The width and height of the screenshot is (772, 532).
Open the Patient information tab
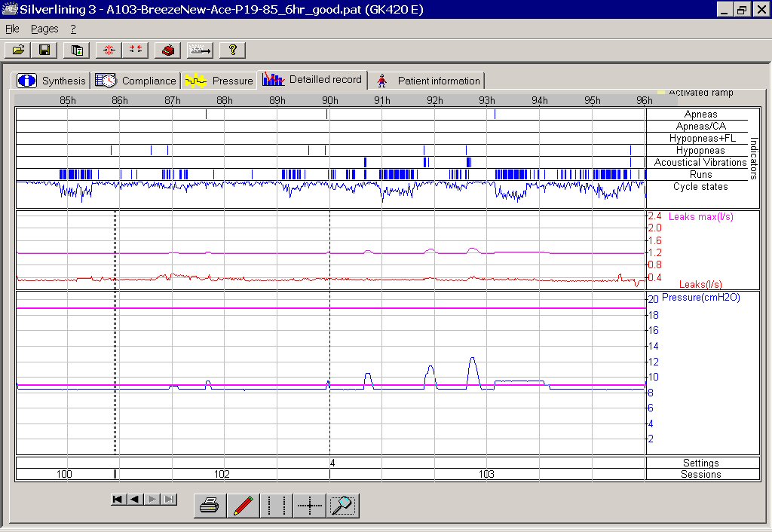coord(427,81)
